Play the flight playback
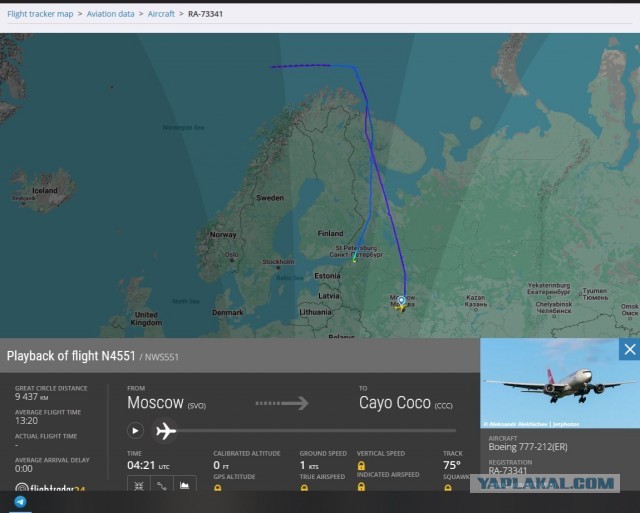Viewport: 640px width, 513px height. [135, 431]
